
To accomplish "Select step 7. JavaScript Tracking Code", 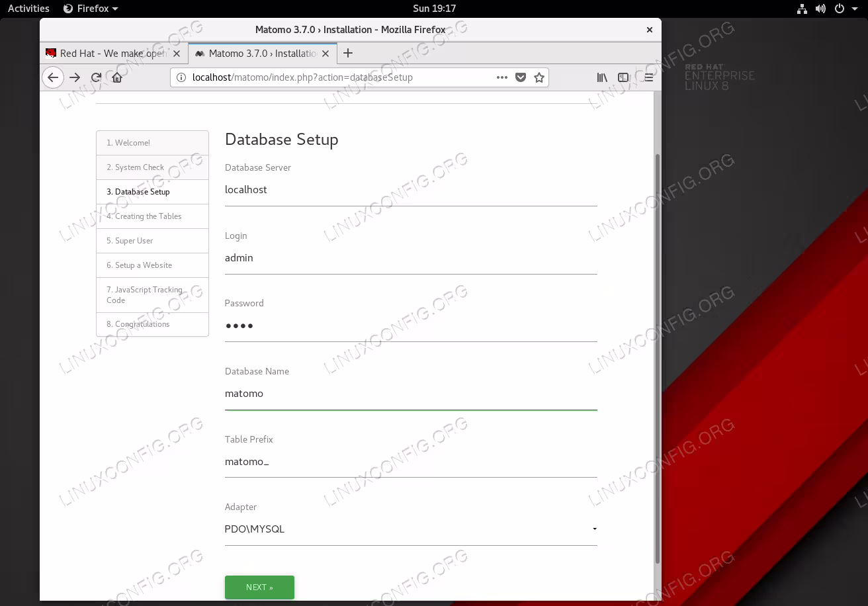I will click(x=152, y=295).
